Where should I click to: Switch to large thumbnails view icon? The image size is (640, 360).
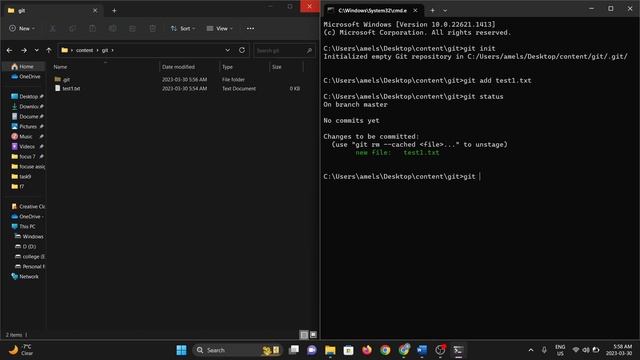coord(313,335)
